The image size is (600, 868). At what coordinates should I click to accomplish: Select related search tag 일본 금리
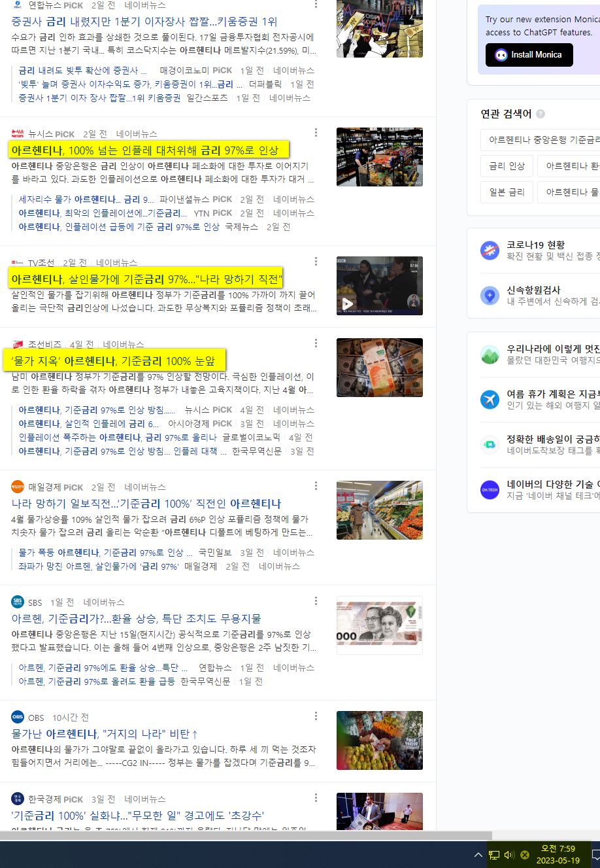[507, 192]
